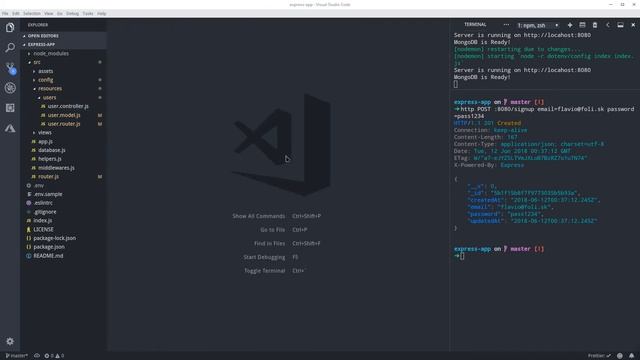The height and width of the screenshot is (360, 640).
Task: Open the Explorer view in the activity bar
Action: click(x=10, y=27)
